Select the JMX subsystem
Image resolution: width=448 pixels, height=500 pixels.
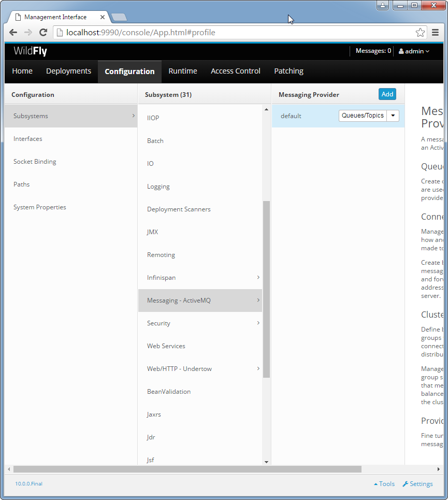point(200,232)
